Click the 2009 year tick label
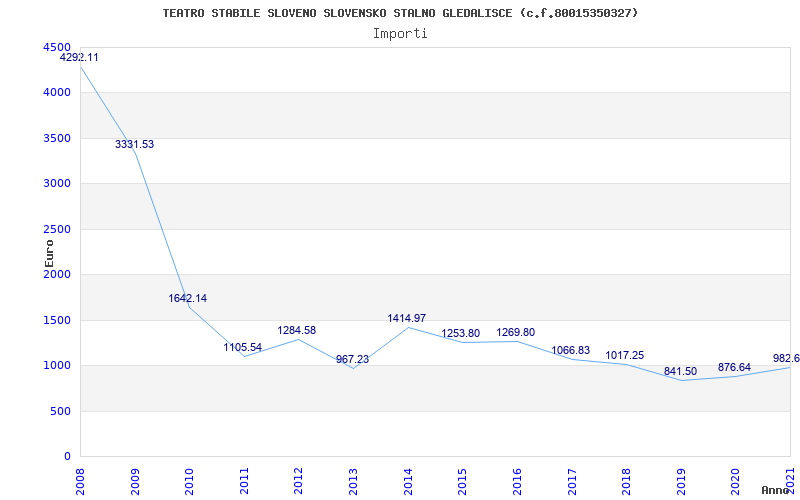Image resolution: width=800 pixels, height=500 pixels. [135, 481]
